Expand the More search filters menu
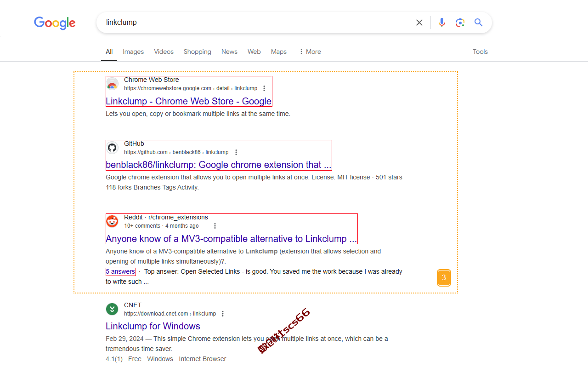 coord(310,52)
